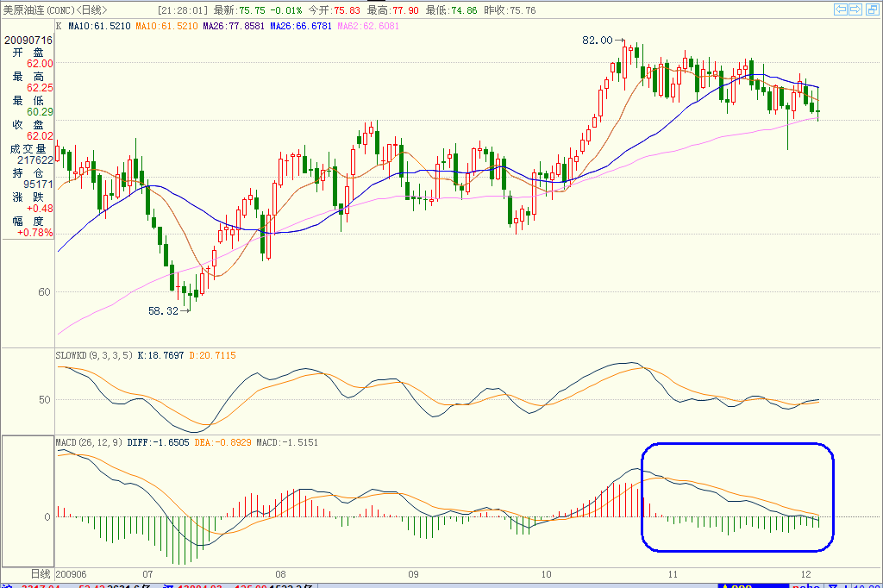Viewport: 883px width, 588px height.
Task: Click the 12 month on time axis
Action: click(x=806, y=574)
